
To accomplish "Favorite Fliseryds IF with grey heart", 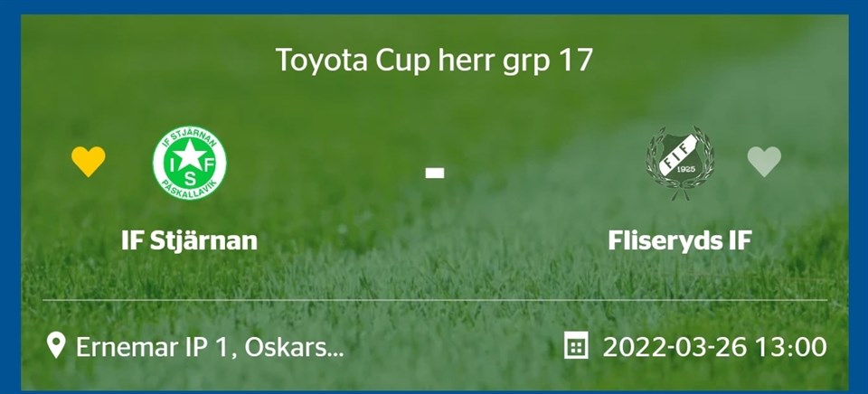I will tap(764, 162).
